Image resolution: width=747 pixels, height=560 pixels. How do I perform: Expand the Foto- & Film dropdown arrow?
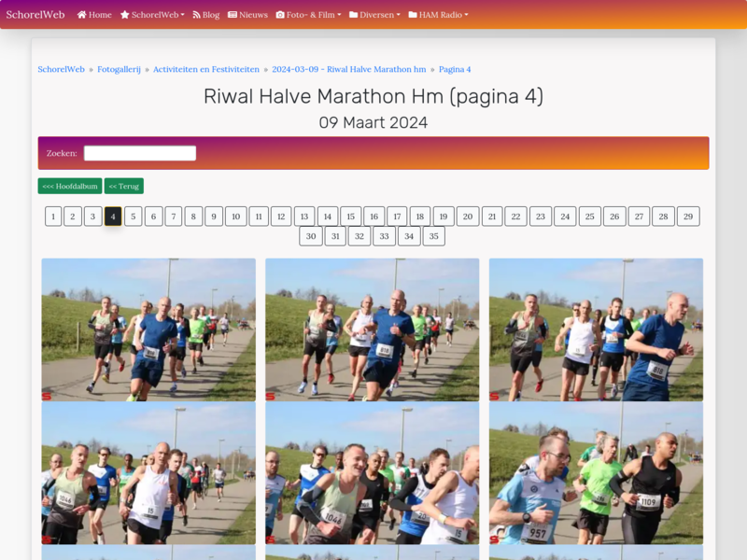tap(339, 15)
